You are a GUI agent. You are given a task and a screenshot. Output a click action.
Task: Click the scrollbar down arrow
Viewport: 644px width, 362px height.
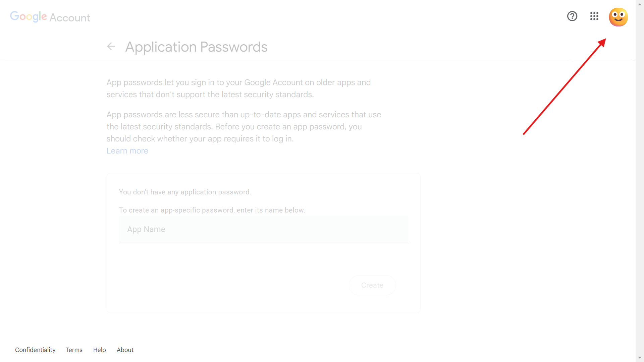click(640, 358)
